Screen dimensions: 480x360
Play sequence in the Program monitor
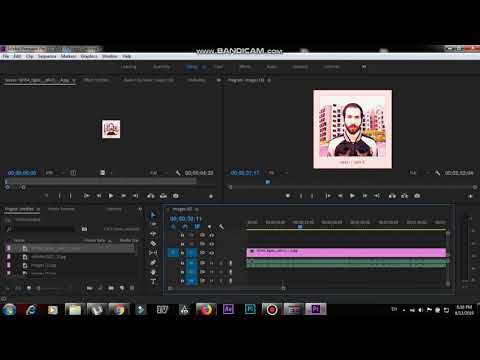click(352, 196)
